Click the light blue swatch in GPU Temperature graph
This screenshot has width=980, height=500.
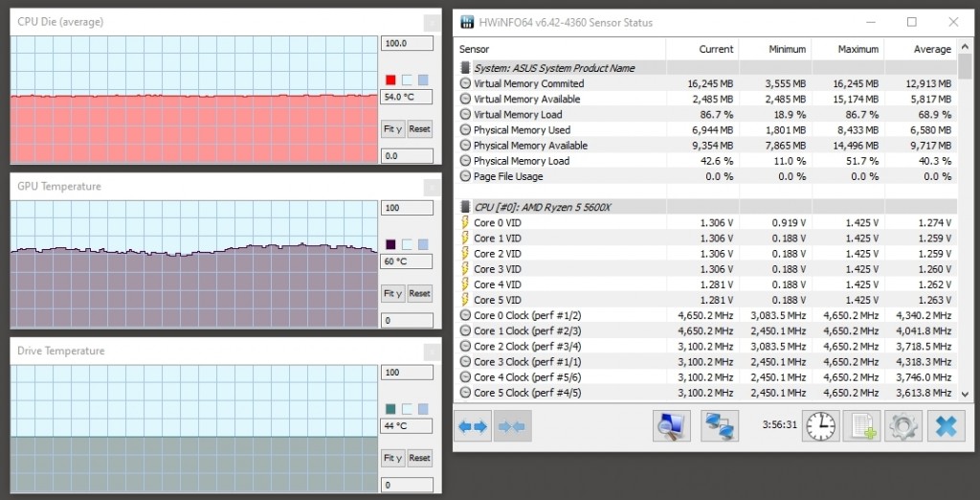[423, 244]
